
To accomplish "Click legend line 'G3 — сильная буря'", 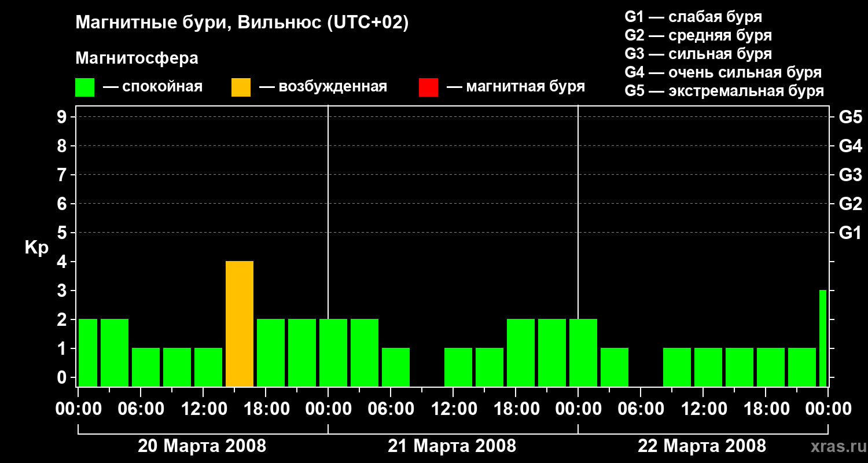I will pyautogui.click(x=698, y=54).
